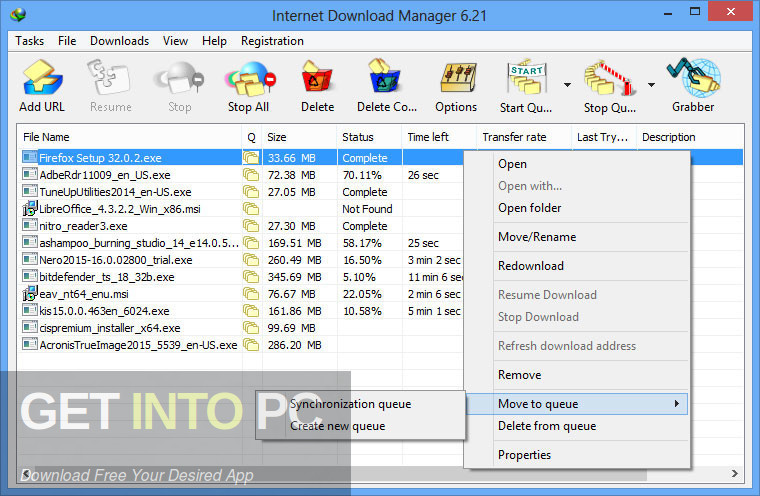
Task: Expand the Stop Queue dropdown arrow
Action: point(651,85)
